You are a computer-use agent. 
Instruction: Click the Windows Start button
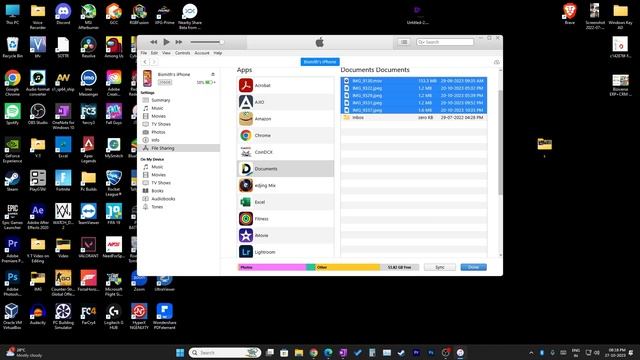tap(180, 353)
